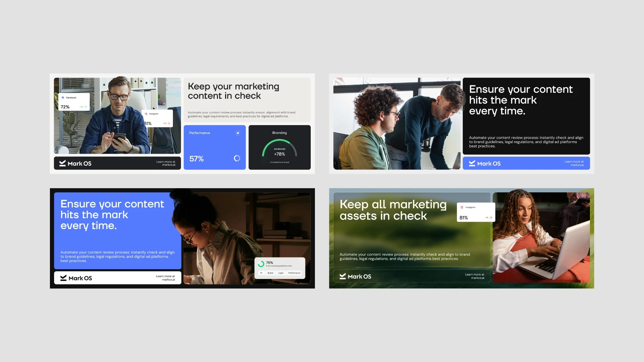Click the 'Keep your marketing content in check' headline
Screen dimensions: 644x362
[233, 91]
